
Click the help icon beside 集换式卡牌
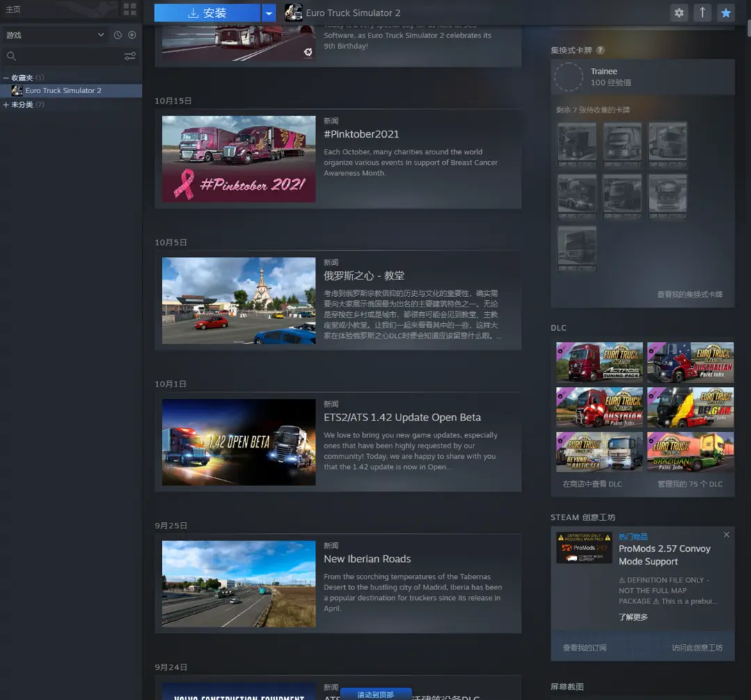point(600,50)
